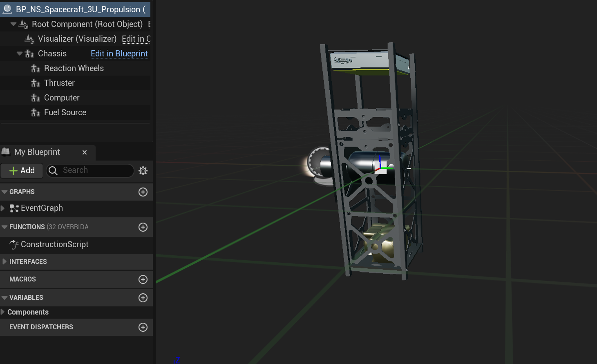Click the My Blueprint book icon
The height and width of the screenshot is (364, 597).
click(x=6, y=152)
